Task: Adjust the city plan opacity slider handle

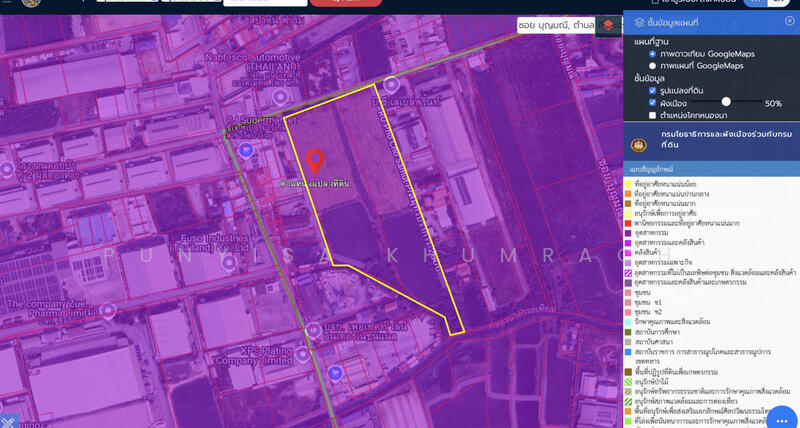Action: tap(726, 102)
